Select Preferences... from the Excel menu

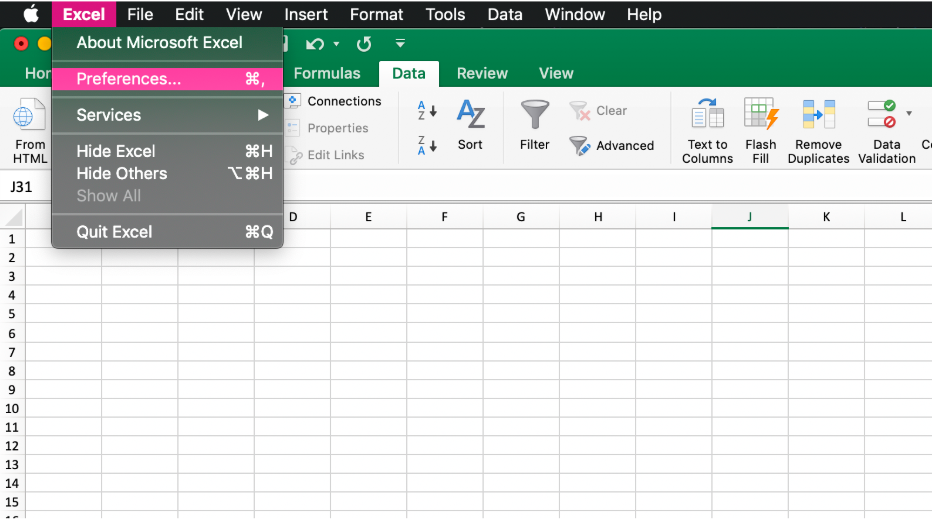(x=167, y=79)
